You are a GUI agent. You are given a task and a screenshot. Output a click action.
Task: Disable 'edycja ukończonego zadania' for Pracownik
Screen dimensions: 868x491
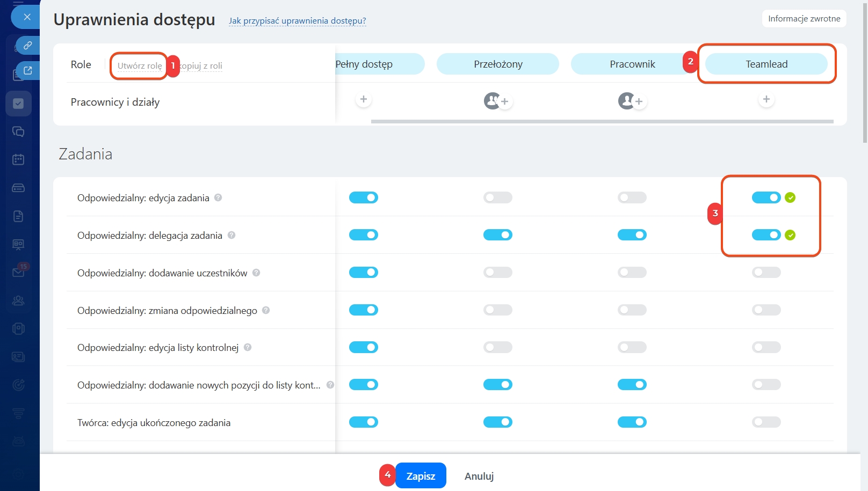point(632,422)
